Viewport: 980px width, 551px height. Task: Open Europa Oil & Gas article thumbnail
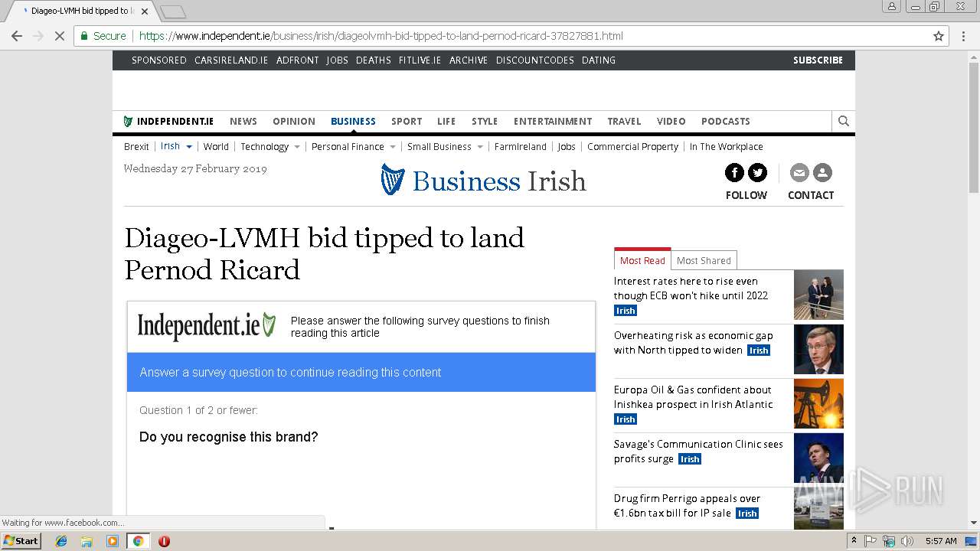818,403
